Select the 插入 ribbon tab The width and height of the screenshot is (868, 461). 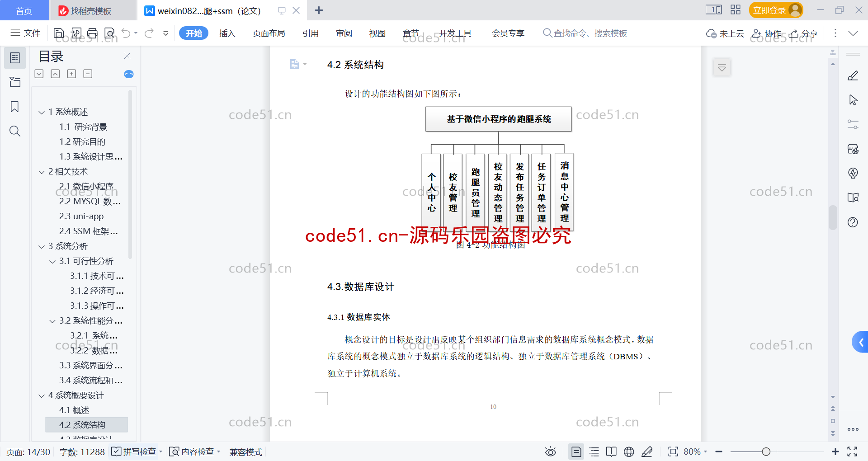(227, 33)
